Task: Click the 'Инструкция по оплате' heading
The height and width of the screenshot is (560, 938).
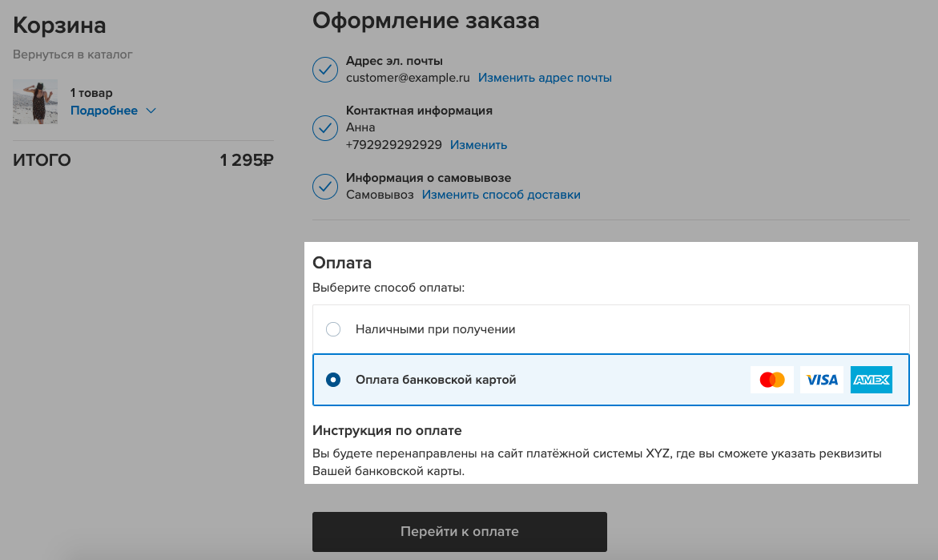Action: [x=387, y=431]
